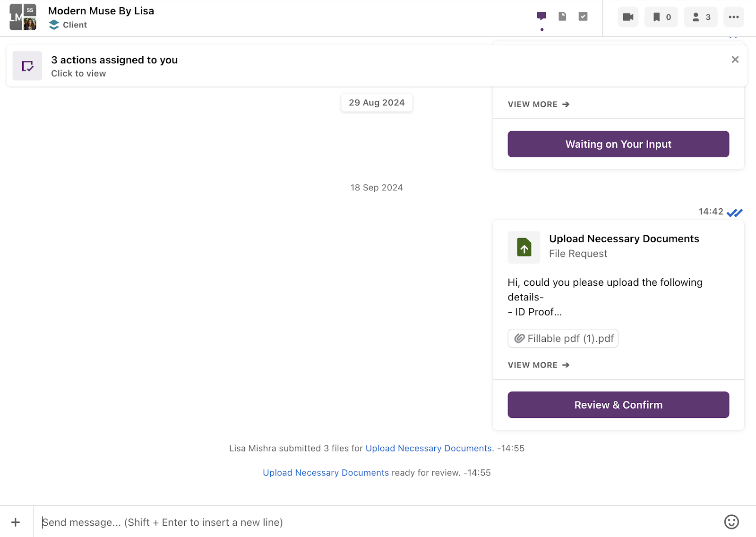Switch to the Tasks tab
Screen dimensions: 756x537
583,16
